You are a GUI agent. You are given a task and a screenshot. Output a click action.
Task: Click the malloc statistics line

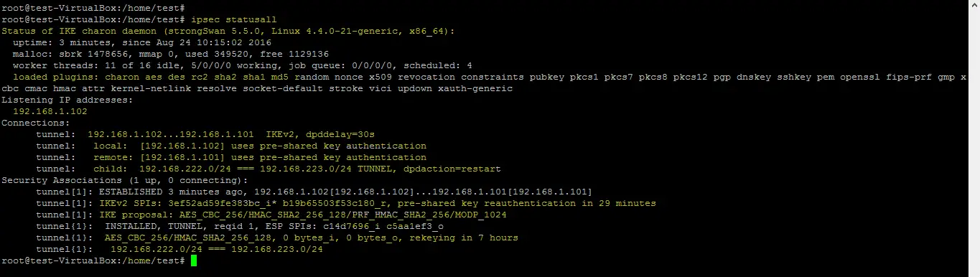click(171, 55)
